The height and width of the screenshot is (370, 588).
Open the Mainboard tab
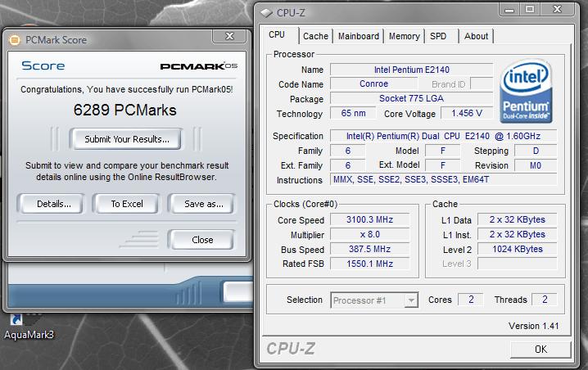coord(359,36)
